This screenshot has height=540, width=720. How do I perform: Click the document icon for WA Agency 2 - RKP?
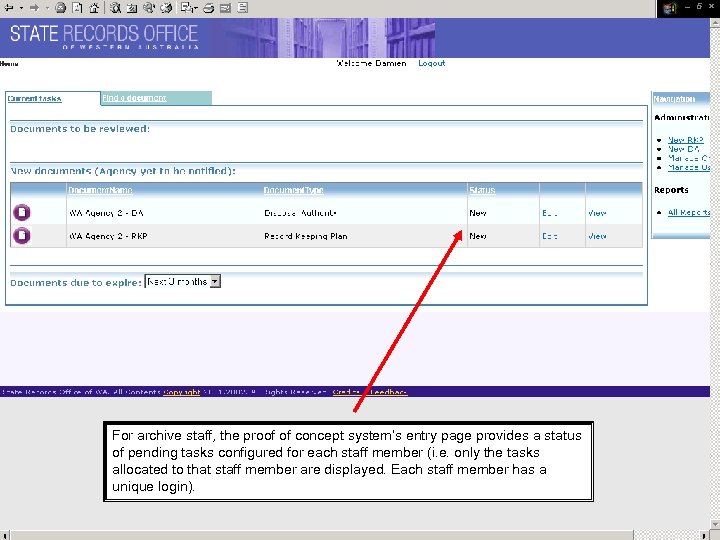(22, 236)
